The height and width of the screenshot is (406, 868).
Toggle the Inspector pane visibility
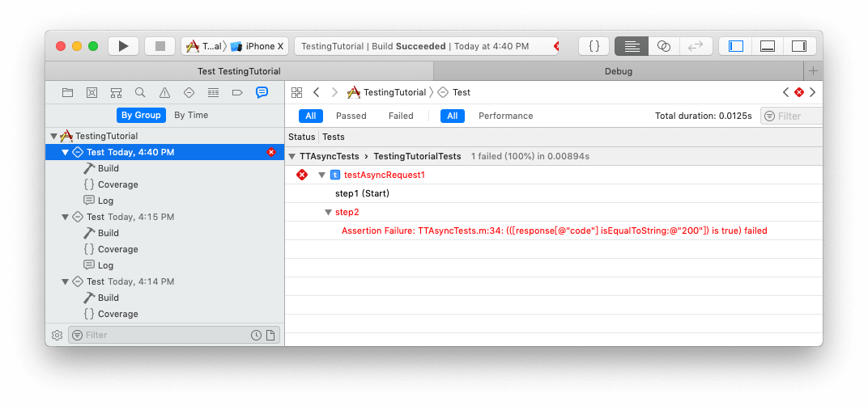click(x=799, y=46)
